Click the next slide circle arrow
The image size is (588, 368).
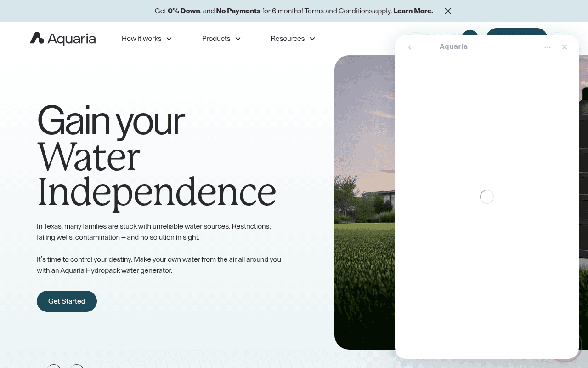point(77,366)
